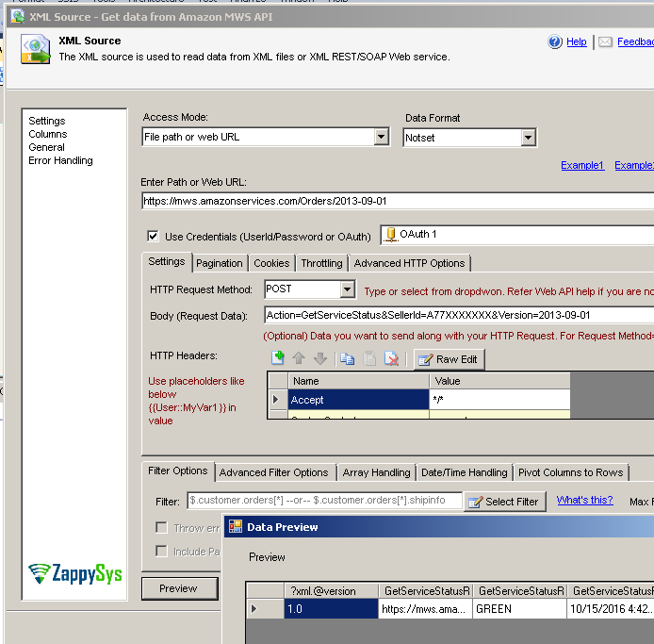Switch to the Cookies tab
This screenshot has height=644, width=654.
[271, 263]
